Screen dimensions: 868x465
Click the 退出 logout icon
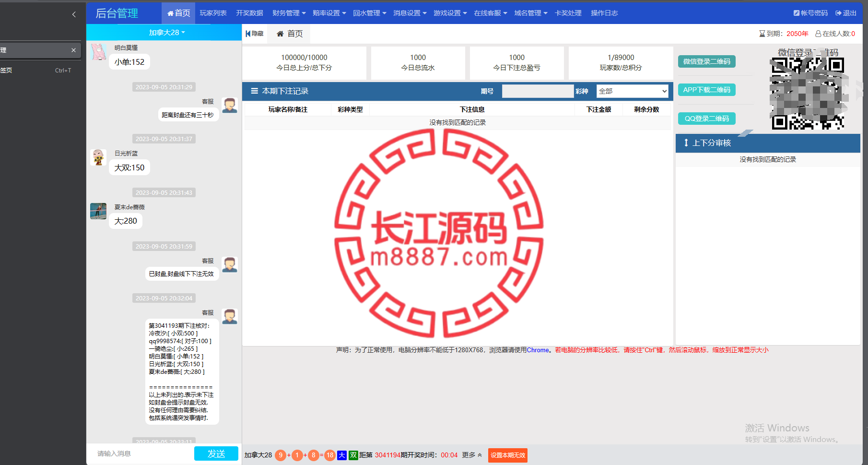tap(838, 13)
